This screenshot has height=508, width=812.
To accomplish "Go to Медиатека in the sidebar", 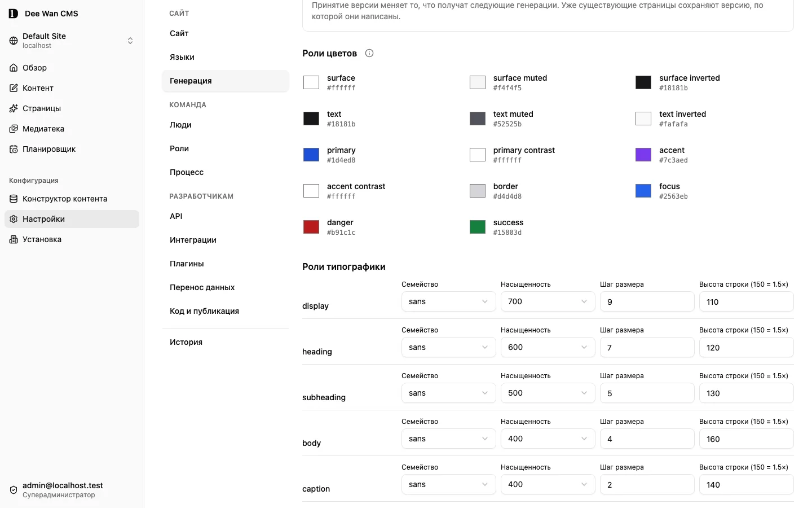I will [72, 129].
